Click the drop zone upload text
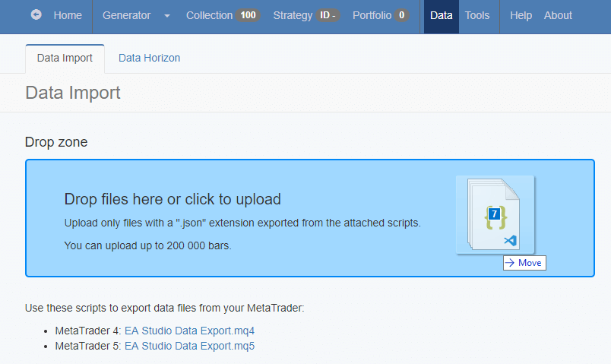Screen dimensions: 611x364 [x=173, y=199]
